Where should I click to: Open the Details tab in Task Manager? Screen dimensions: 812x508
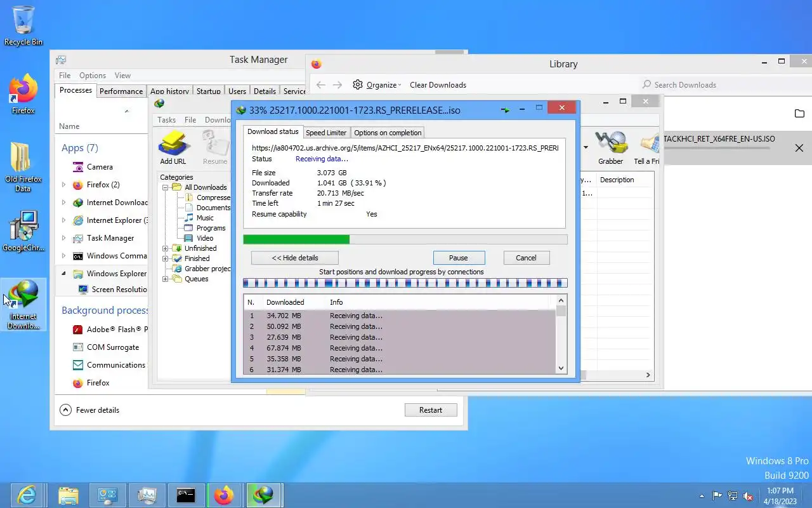(265, 91)
